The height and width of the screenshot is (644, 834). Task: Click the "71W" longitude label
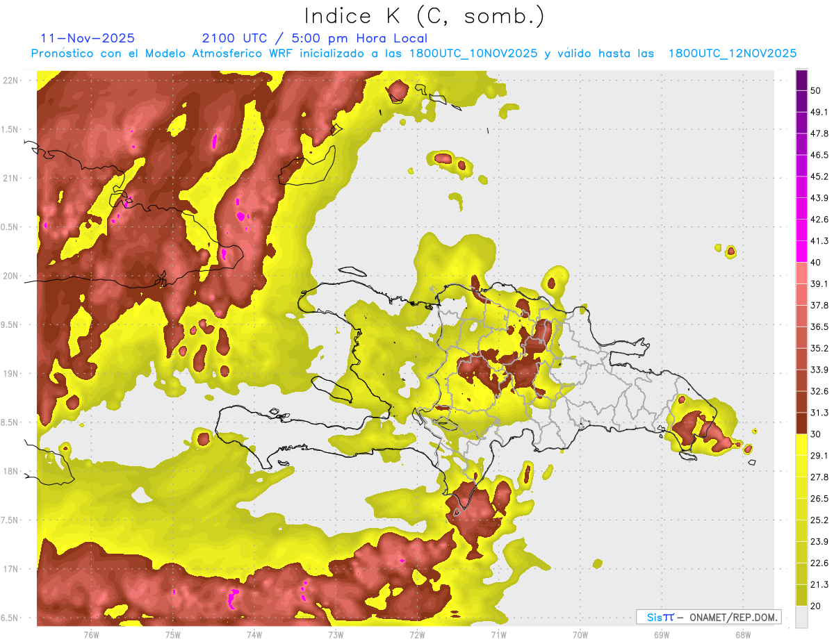pyautogui.click(x=498, y=634)
